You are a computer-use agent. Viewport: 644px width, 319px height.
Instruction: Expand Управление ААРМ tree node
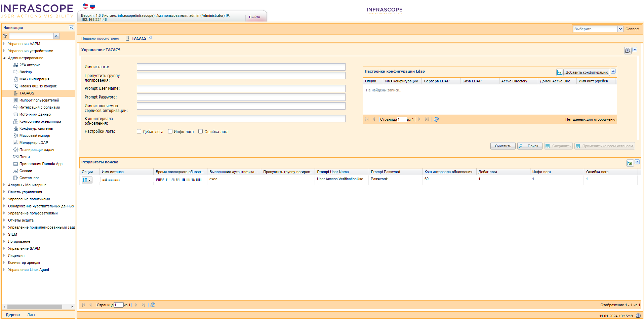[4, 44]
